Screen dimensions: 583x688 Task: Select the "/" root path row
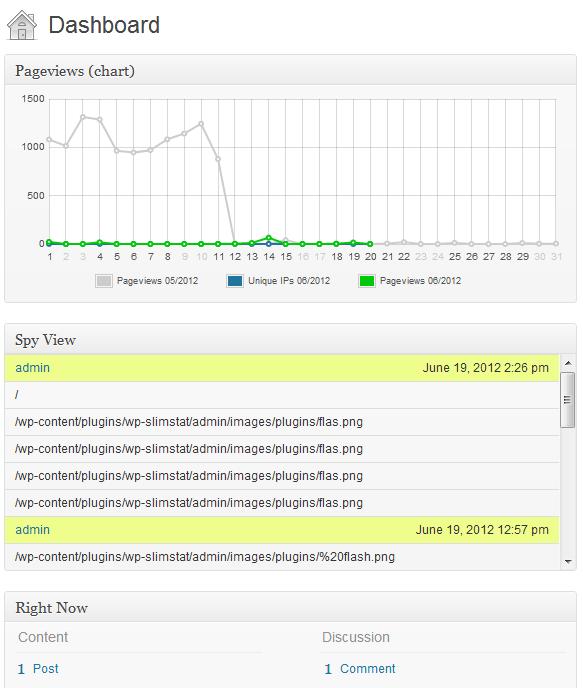(282, 395)
